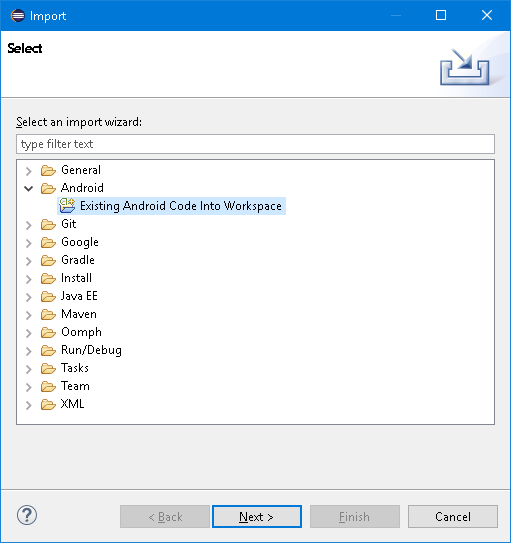
Task: Maximize the Import dialog window
Action: [441, 15]
